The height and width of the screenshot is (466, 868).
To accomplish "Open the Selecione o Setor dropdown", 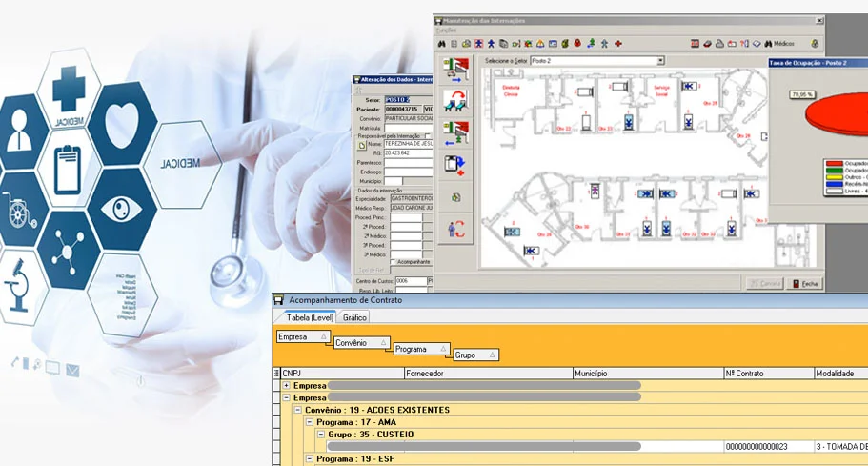I will [660, 61].
